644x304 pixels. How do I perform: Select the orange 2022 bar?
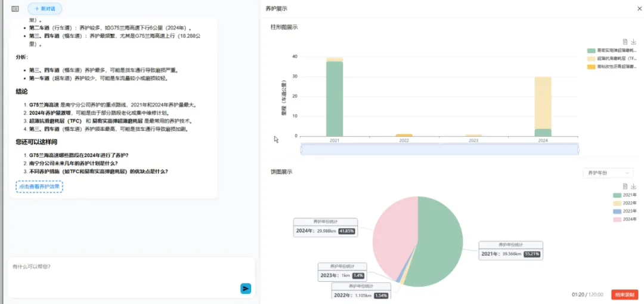[x=404, y=135]
